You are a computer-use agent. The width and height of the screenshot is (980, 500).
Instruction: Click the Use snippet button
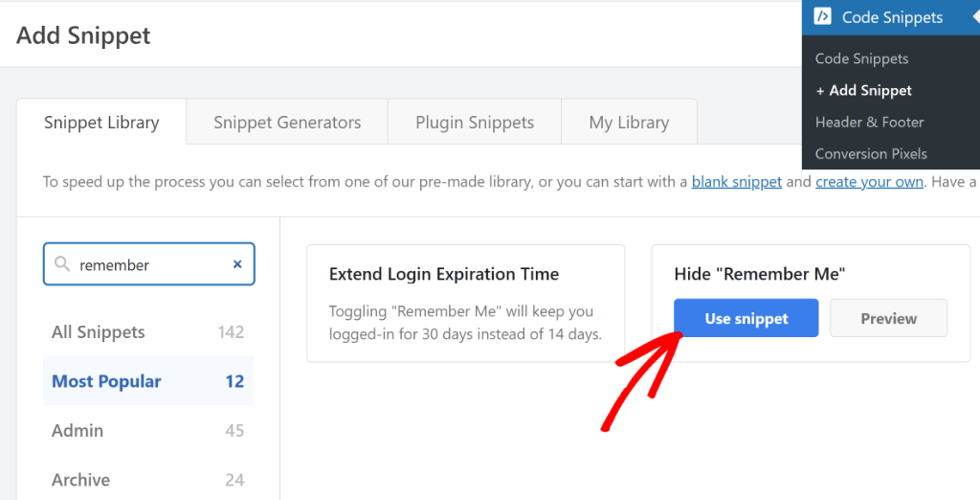(746, 318)
